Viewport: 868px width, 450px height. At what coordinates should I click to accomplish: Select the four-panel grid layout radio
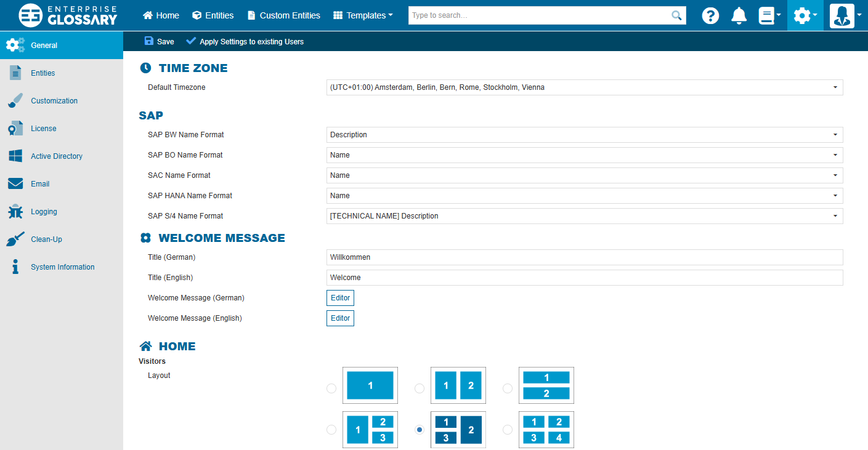pyautogui.click(x=508, y=430)
